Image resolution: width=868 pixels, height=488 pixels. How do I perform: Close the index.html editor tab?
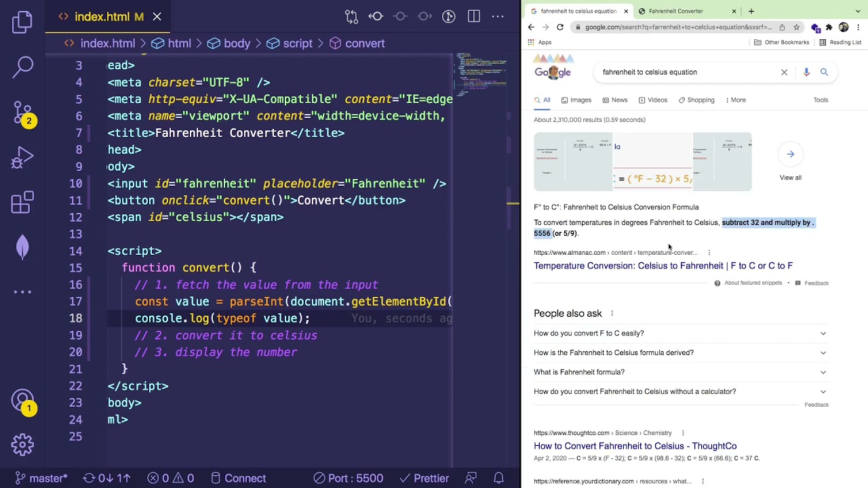157,16
